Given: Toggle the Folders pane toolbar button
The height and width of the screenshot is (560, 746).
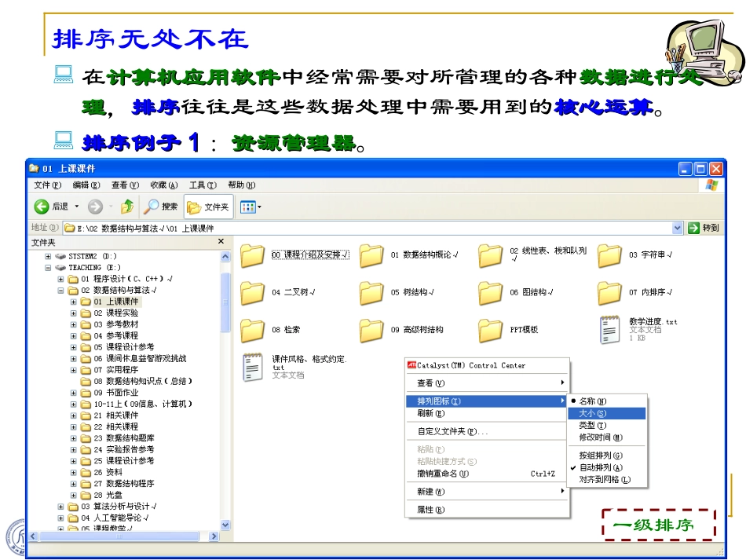Looking at the screenshot, I should click(208, 207).
